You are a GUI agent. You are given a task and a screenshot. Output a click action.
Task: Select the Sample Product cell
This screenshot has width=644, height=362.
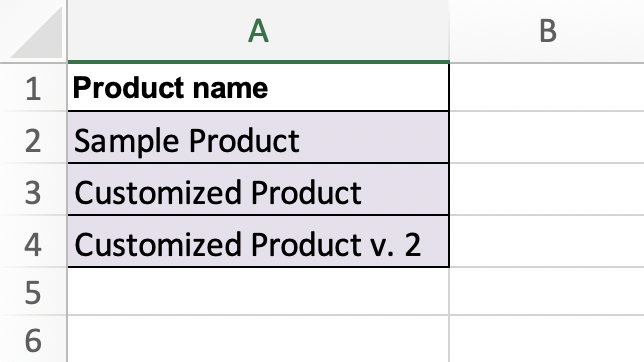pyautogui.click(x=258, y=137)
